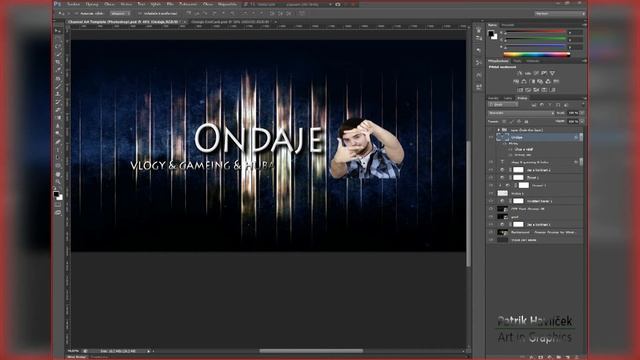Add an Invert adjustment from Adjustments panel
Viewport: 640px width, 360px height.
click(x=520, y=90)
